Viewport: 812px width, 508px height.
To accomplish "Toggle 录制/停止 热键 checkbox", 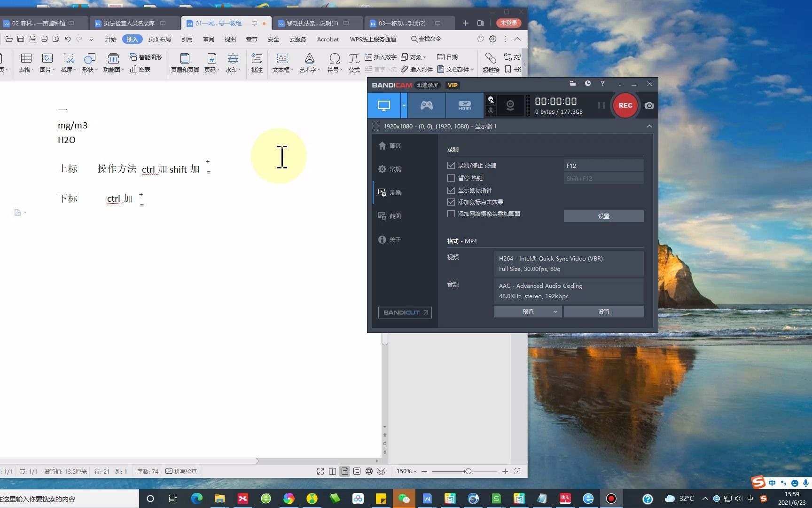I will (451, 166).
